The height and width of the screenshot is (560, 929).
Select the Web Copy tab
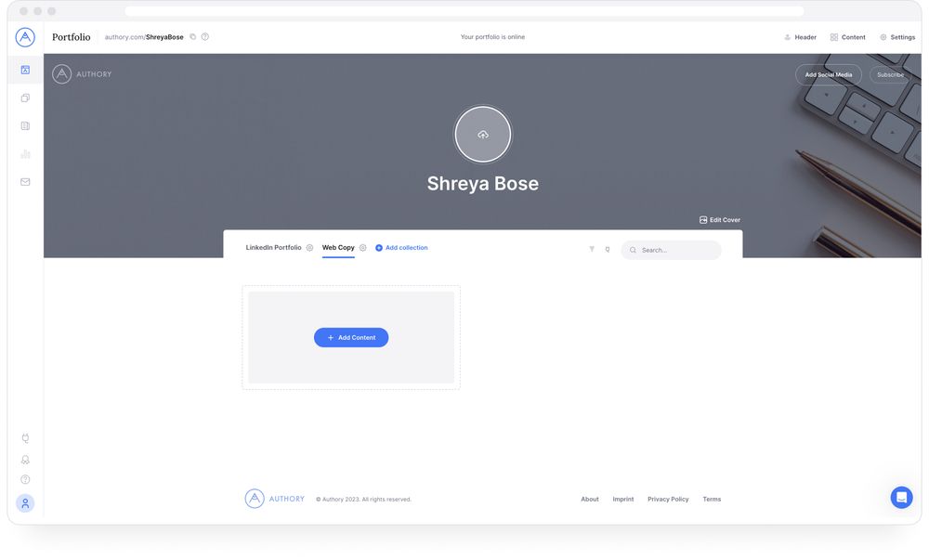tap(337, 247)
